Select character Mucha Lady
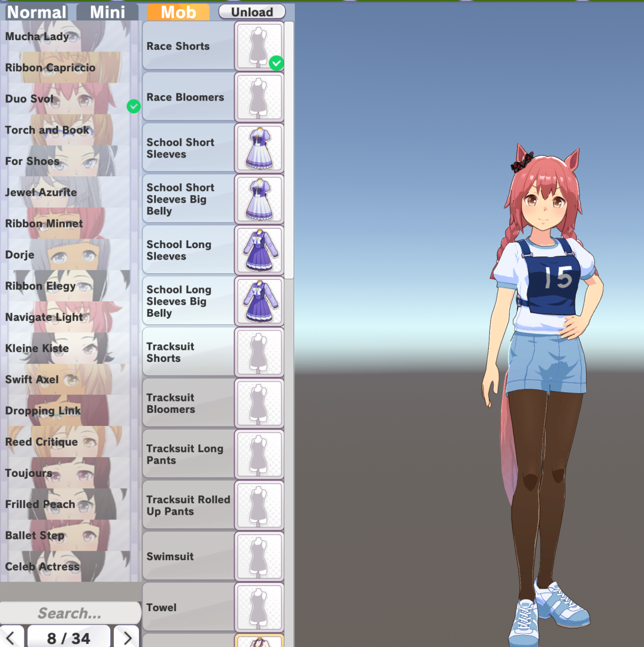The height and width of the screenshot is (647, 644). pyautogui.click(x=70, y=37)
